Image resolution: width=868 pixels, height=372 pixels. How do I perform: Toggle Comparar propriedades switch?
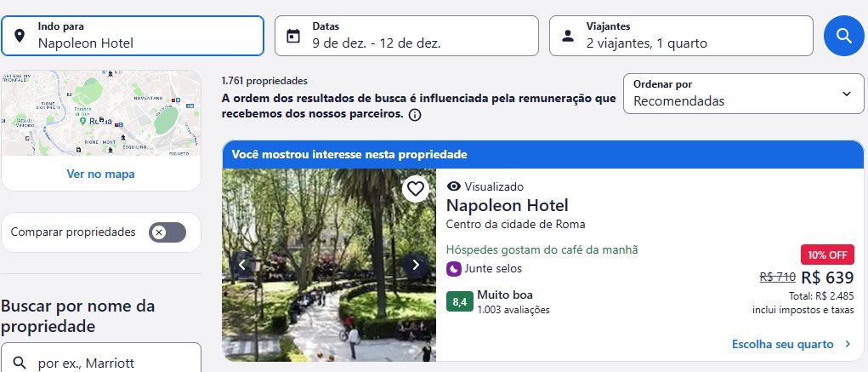click(167, 232)
